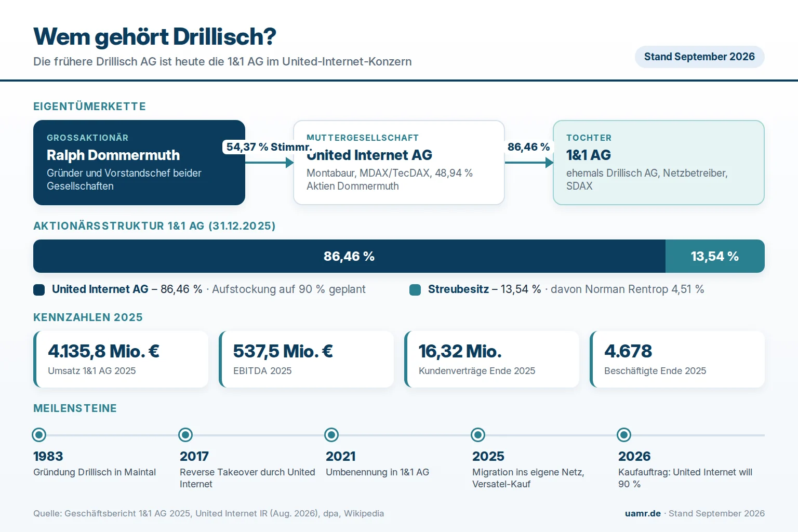Click the 1983 timeline marker dot
The image size is (798, 532).
[x=39, y=435]
